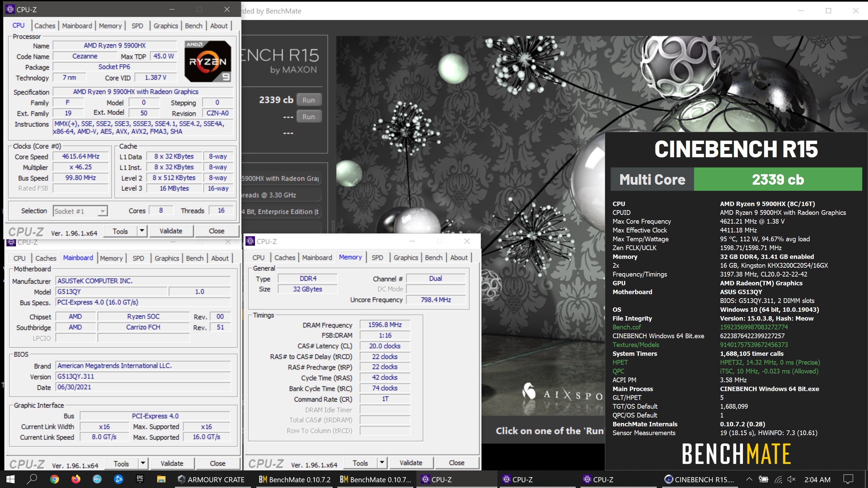The image size is (868, 488).
Task: Launch Firefox from taskbar
Action: (x=76, y=480)
